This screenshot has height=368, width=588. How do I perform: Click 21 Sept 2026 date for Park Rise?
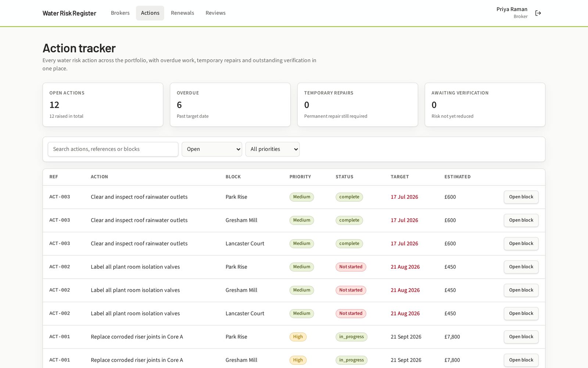point(406,337)
